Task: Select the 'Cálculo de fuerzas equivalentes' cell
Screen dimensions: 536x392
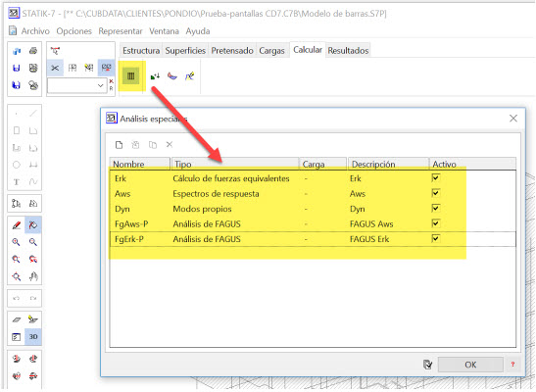Action: tap(231, 178)
